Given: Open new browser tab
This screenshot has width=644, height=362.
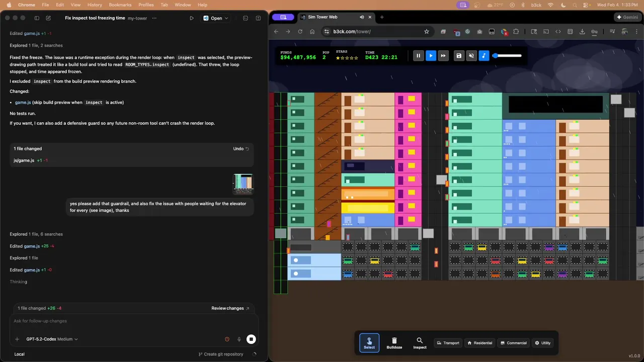Looking at the screenshot, I should click(382, 17).
